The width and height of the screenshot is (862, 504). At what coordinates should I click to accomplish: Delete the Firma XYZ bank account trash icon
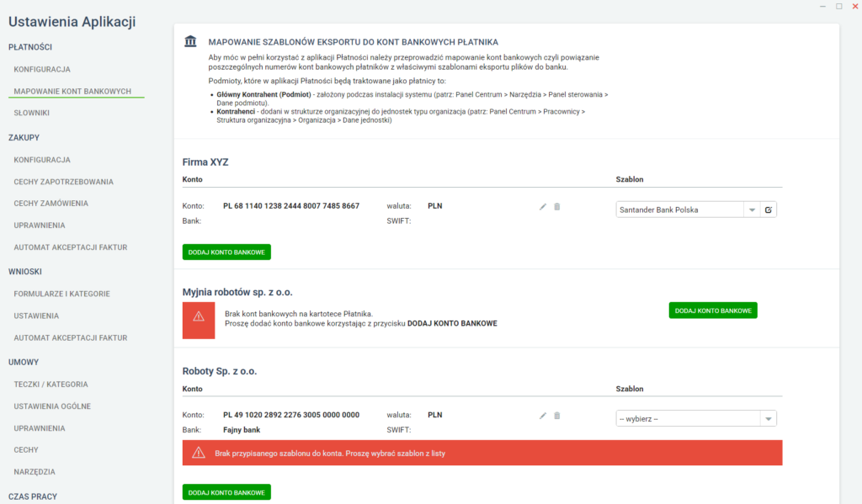(x=557, y=207)
